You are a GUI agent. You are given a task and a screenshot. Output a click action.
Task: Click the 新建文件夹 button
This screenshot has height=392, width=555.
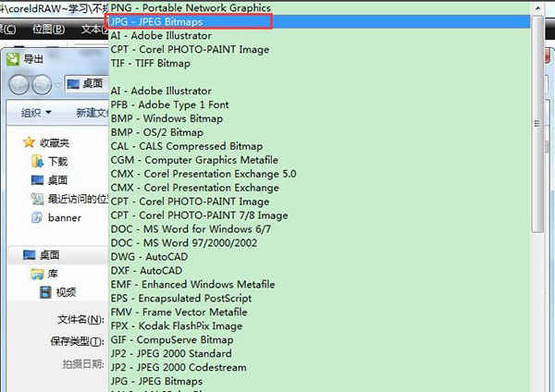pos(92,113)
